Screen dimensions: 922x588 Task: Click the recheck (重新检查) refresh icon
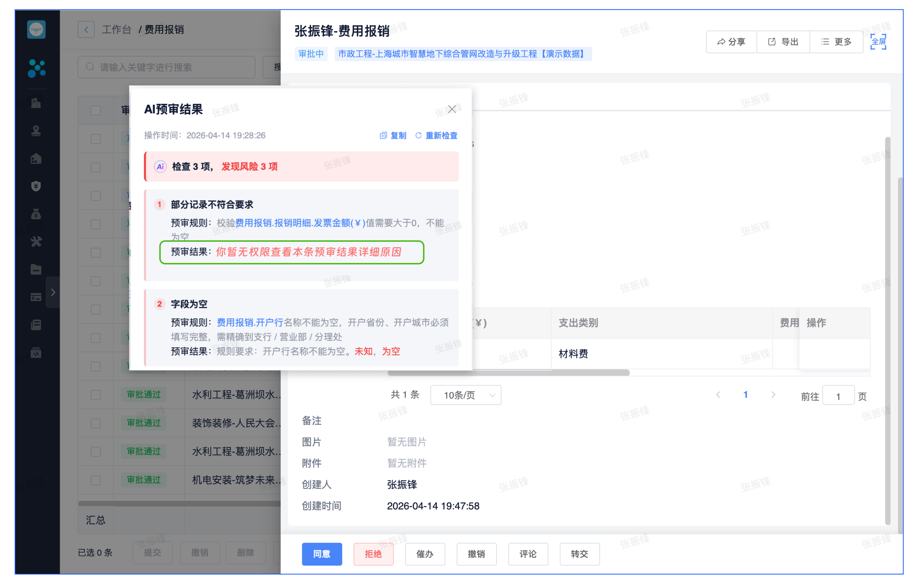(x=419, y=135)
